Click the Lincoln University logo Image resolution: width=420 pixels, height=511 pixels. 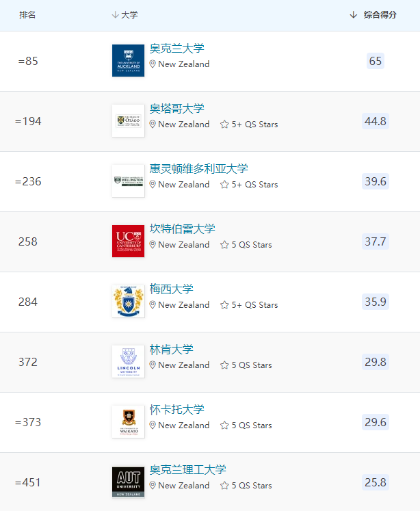[x=128, y=362]
